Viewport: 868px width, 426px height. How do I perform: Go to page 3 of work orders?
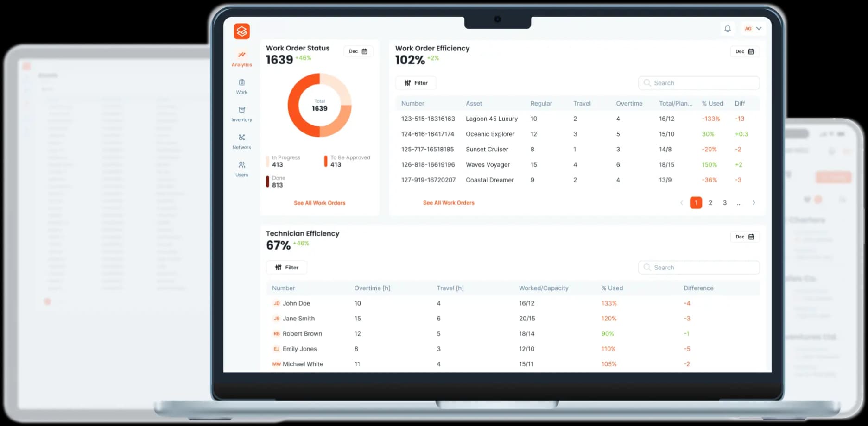(x=725, y=203)
